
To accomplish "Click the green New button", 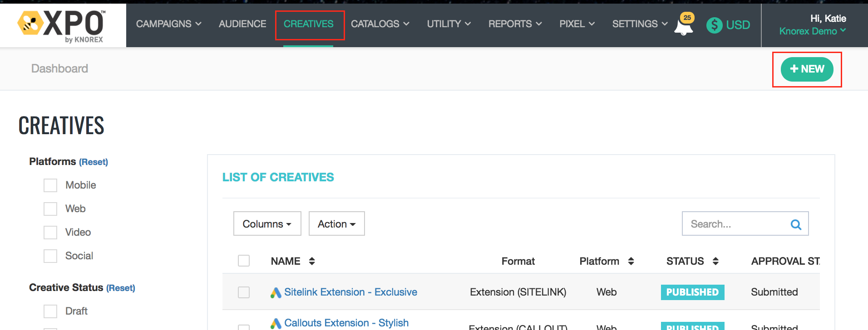I will (x=807, y=69).
